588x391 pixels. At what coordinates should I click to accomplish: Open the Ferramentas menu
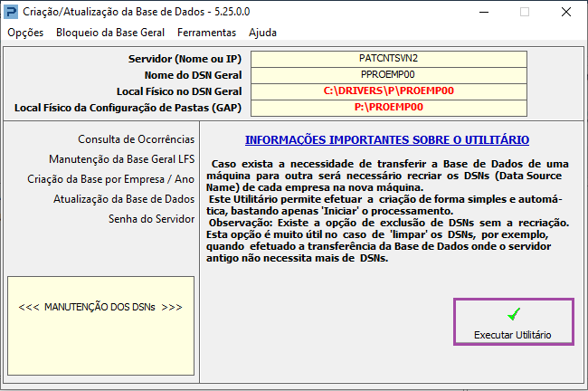click(x=206, y=33)
